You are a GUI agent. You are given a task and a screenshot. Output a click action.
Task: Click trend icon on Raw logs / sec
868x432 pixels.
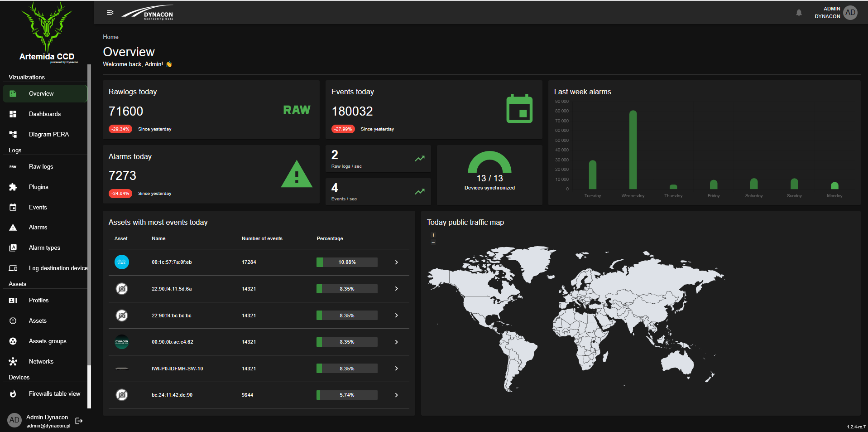point(420,159)
